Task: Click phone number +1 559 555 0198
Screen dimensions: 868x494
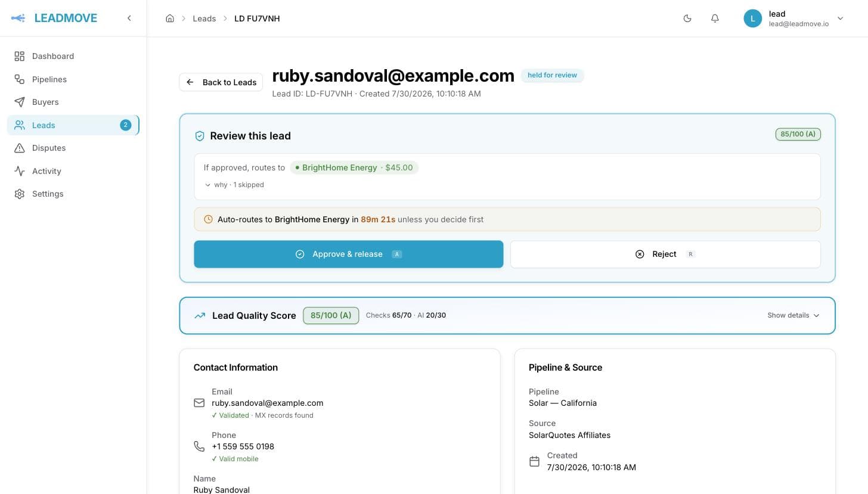Action: click(x=243, y=446)
